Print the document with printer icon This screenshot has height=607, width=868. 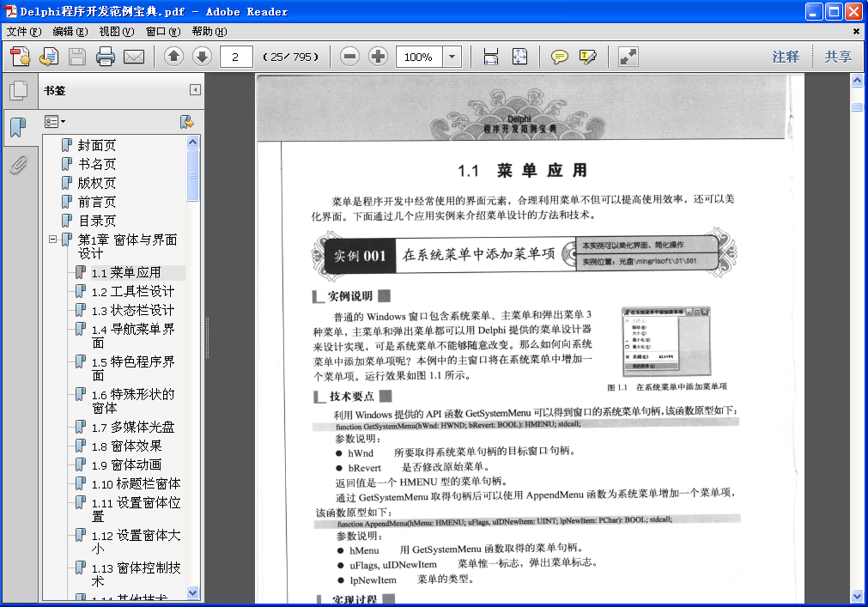tap(106, 57)
